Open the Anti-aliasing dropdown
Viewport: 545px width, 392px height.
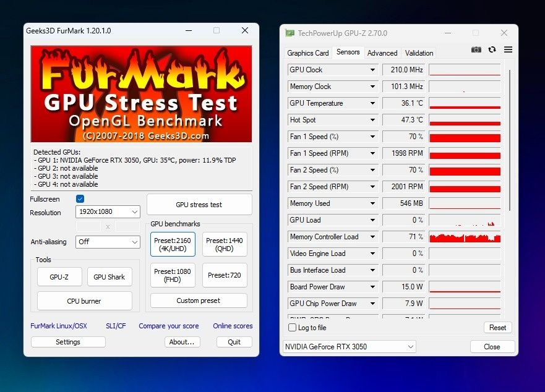tap(108, 242)
